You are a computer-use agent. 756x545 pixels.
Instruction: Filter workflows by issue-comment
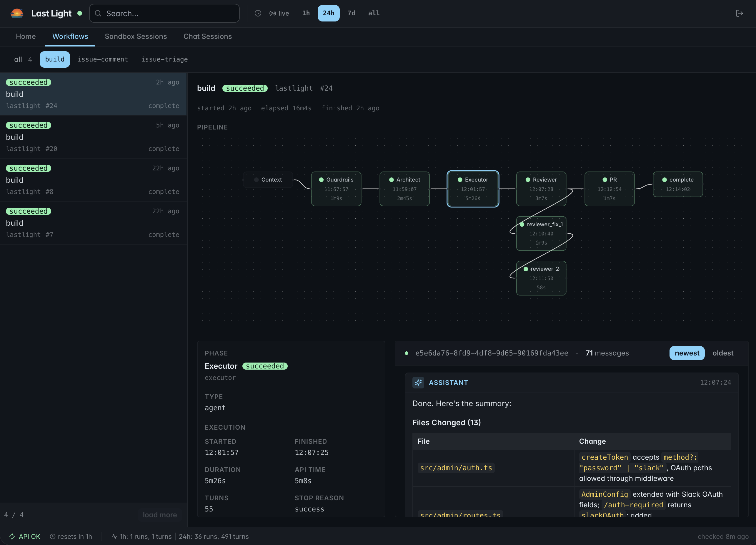click(103, 59)
